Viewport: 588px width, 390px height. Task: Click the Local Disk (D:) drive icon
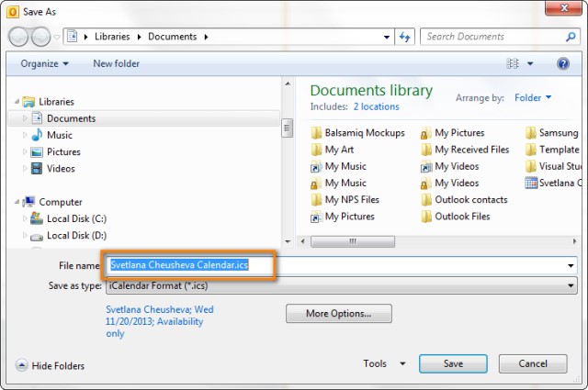37,237
